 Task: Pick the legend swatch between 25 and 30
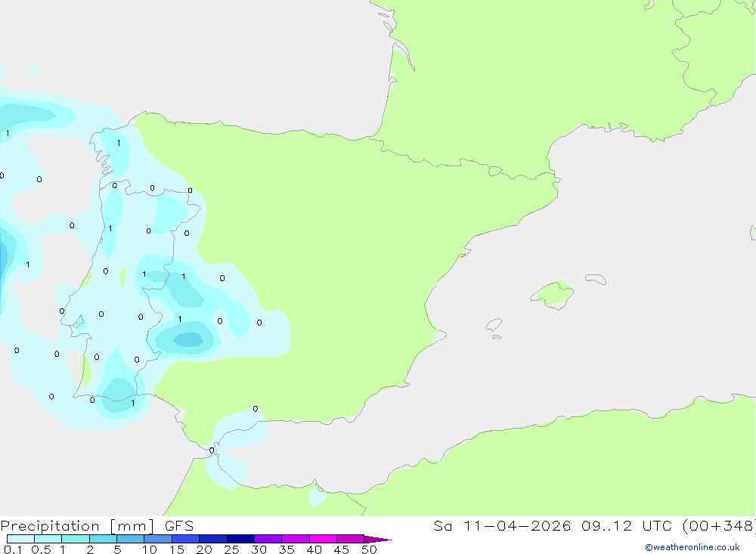[x=240, y=539]
